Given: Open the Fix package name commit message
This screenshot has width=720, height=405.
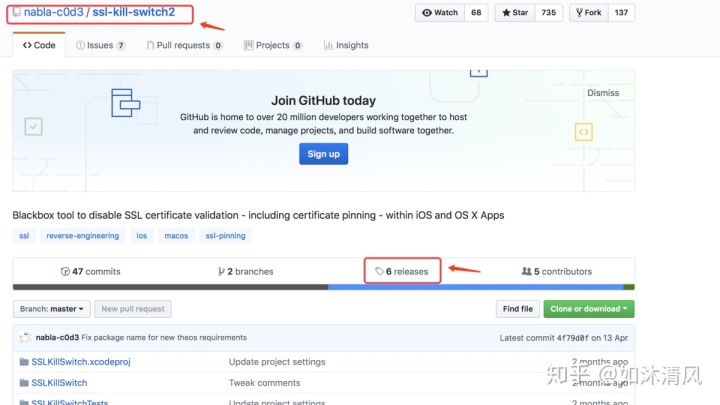Looking at the screenshot, I should click(164, 338).
